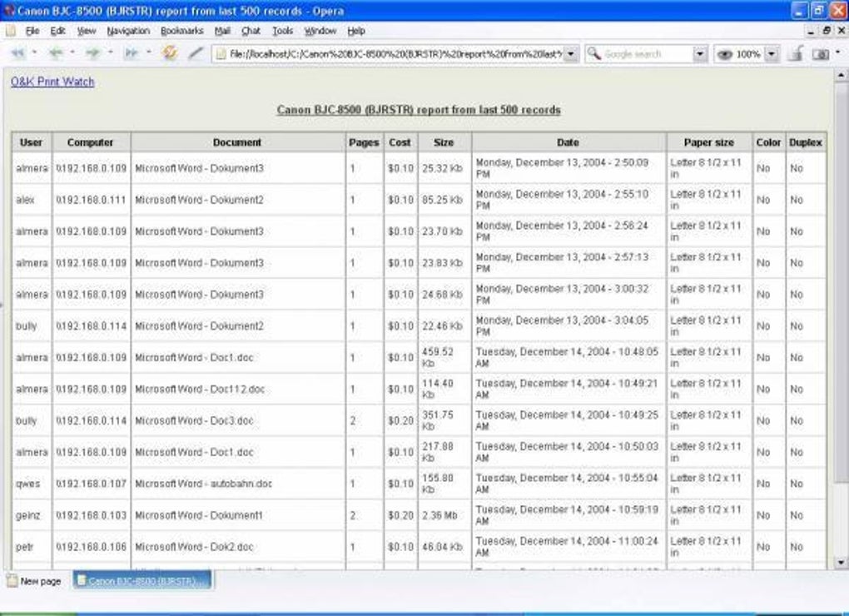Click the Rewind navigation icon
The height and width of the screenshot is (616, 849).
pyautogui.click(x=17, y=53)
